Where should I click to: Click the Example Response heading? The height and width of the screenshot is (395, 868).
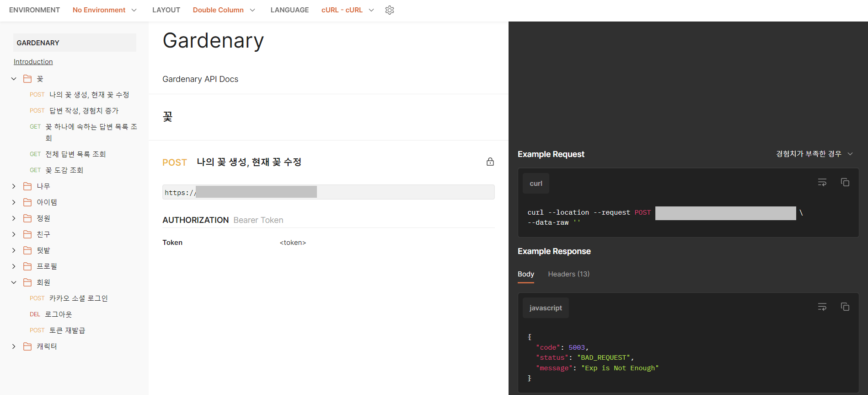[554, 251]
